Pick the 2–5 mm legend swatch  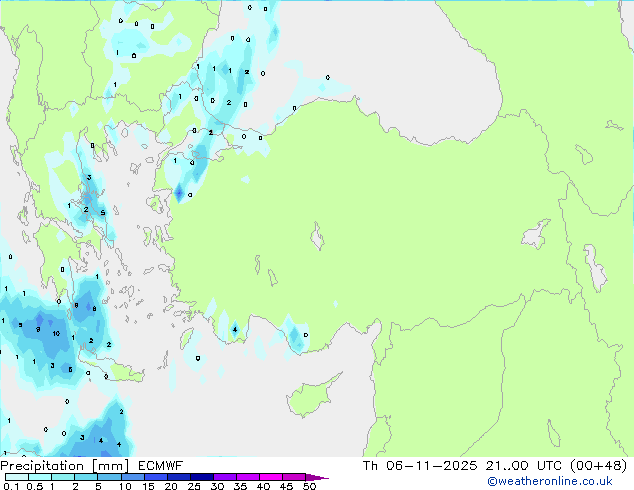click(x=86, y=477)
